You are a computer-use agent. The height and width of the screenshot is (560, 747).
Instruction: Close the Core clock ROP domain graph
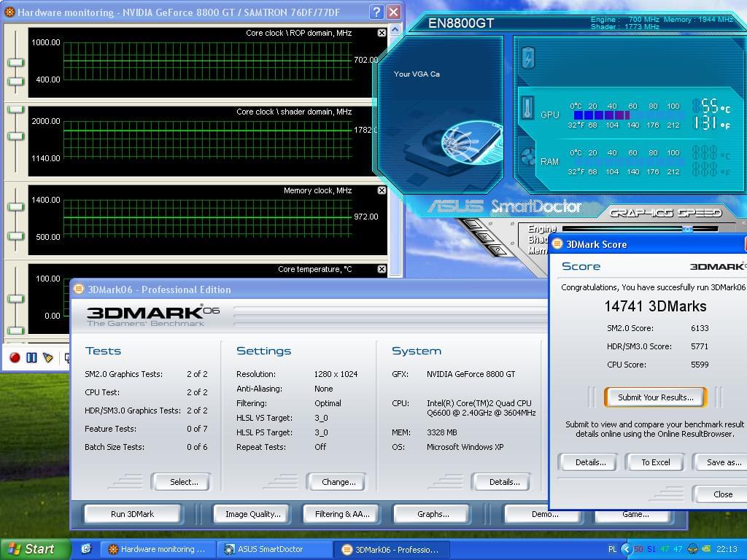point(382,33)
